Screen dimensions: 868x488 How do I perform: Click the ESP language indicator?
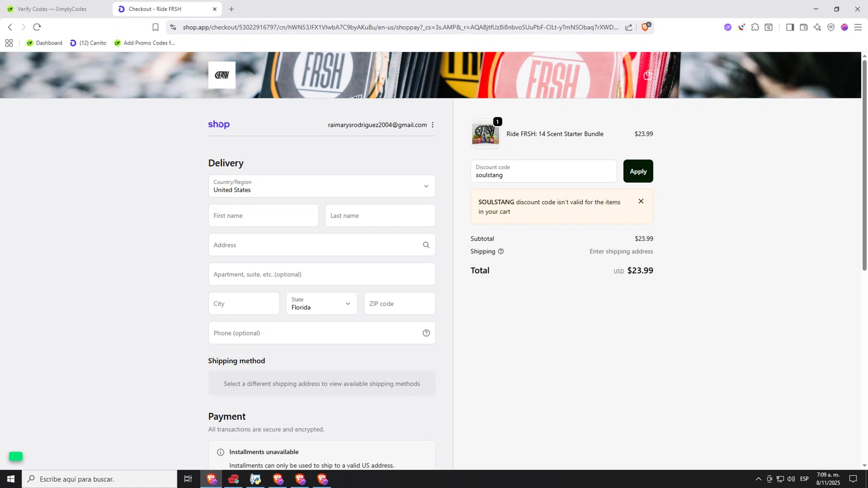point(804,479)
